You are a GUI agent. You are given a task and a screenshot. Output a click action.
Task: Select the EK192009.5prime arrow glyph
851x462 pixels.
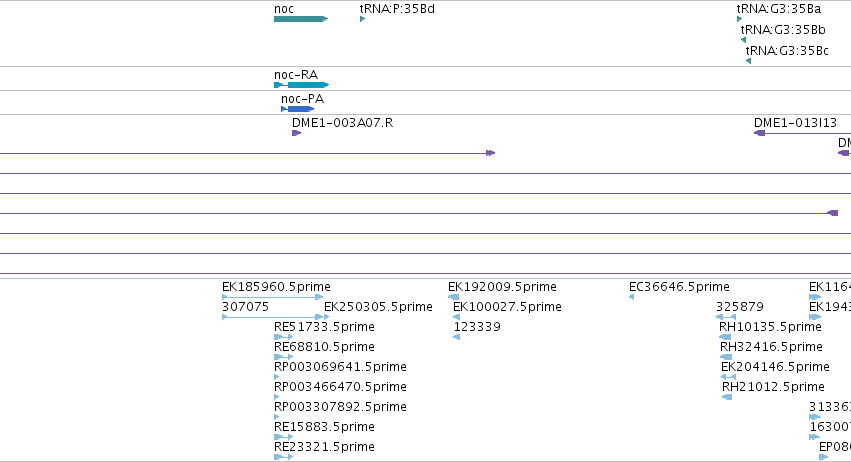[x=454, y=297]
